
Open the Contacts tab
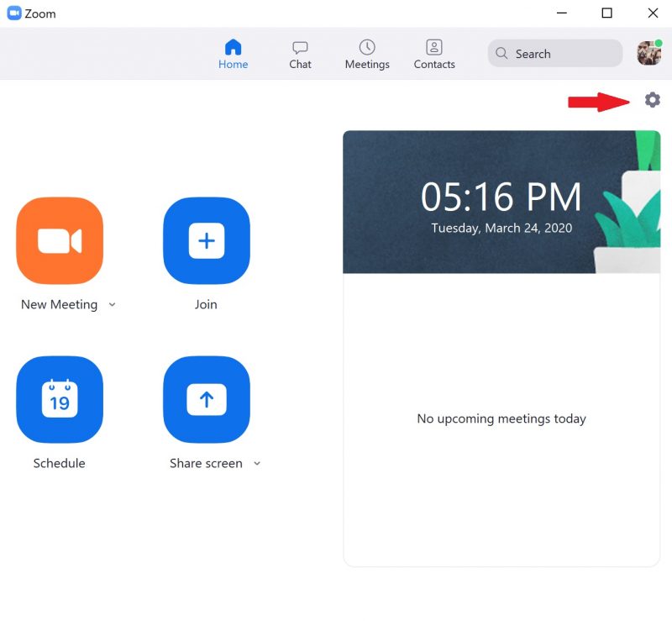[434, 54]
